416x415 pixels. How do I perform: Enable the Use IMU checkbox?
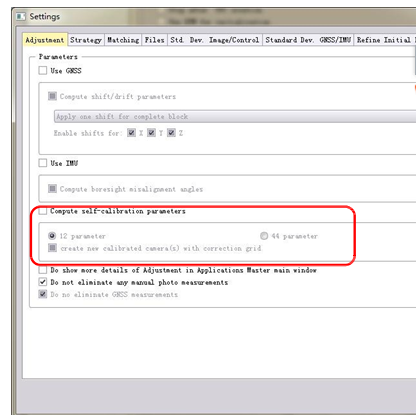click(x=43, y=163)
